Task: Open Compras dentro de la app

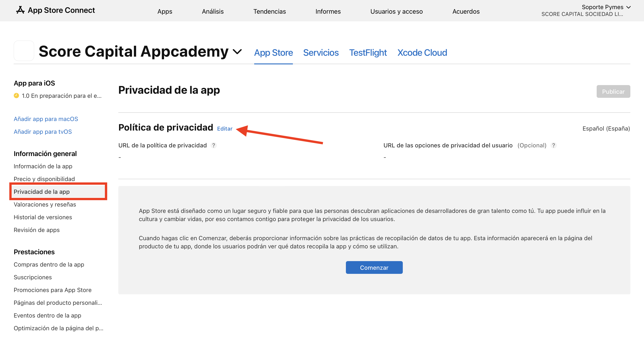Action: tap(49, 265)
